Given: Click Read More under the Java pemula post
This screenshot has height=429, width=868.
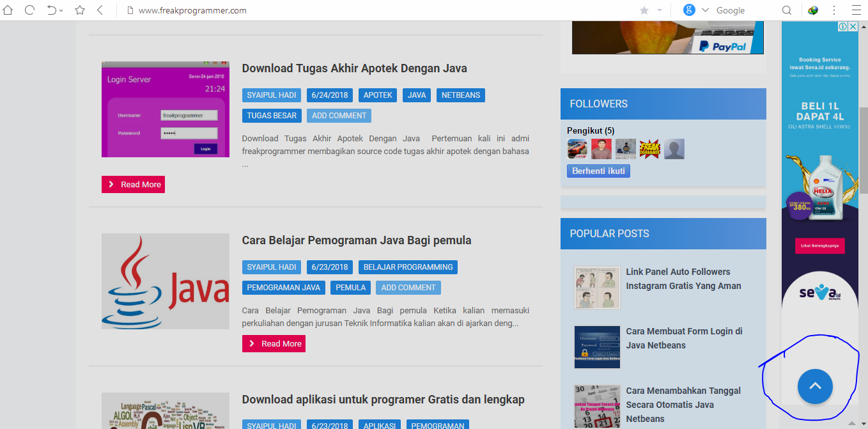Looking at the screenshot, I should [x=274, y=343].
